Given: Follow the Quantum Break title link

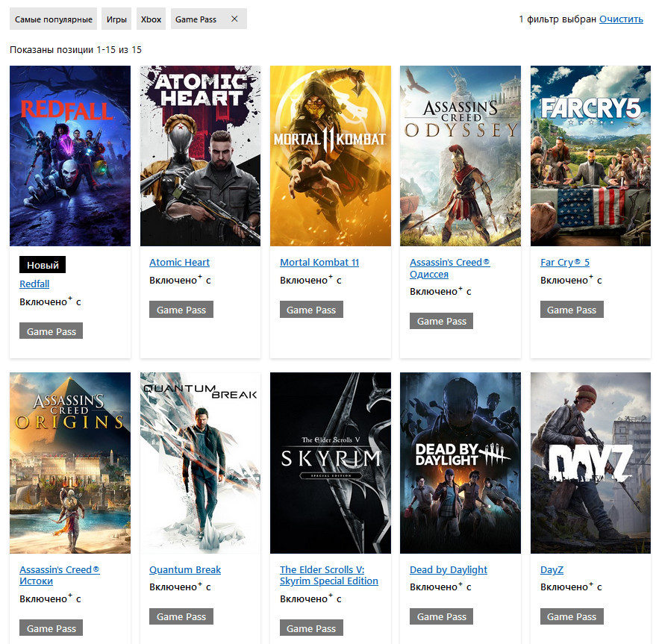Looking at the screenshot, I should pos(185,569).
